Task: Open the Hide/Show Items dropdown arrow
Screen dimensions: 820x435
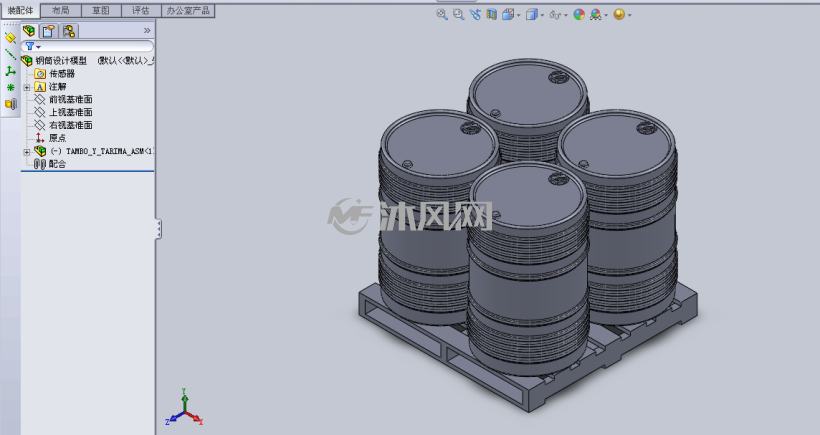Action: (566, 15)
